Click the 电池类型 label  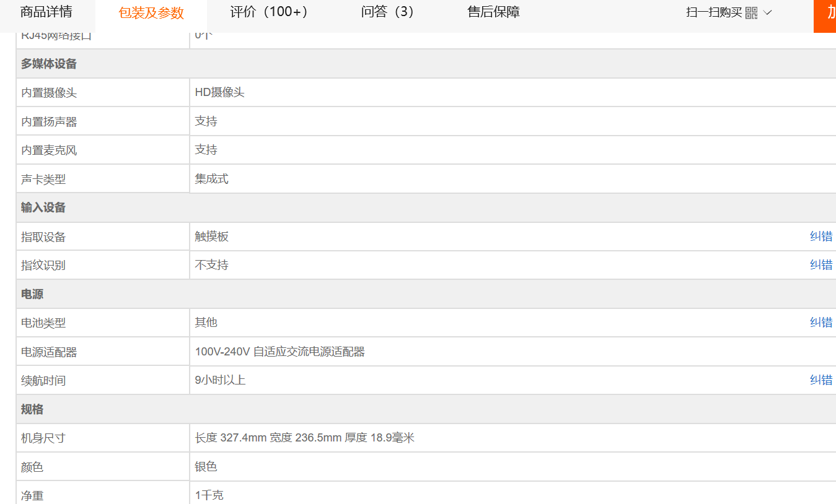pyautogui.click(x=43, y=323)
